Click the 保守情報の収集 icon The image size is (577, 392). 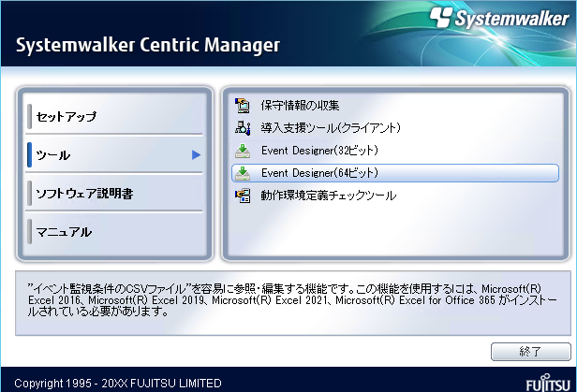[x=243, y=105]
